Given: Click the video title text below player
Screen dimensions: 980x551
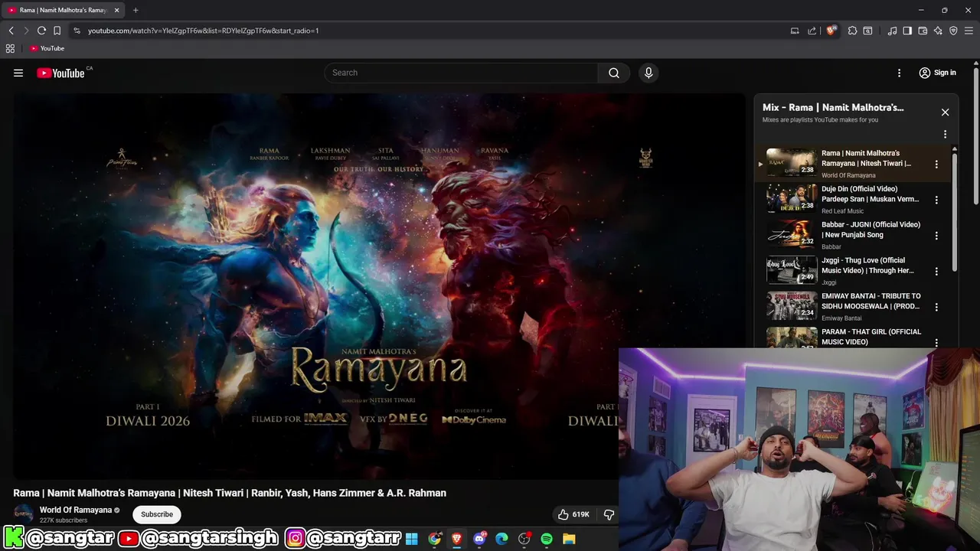Looking at the screenshot, I should tap(230, 493).
